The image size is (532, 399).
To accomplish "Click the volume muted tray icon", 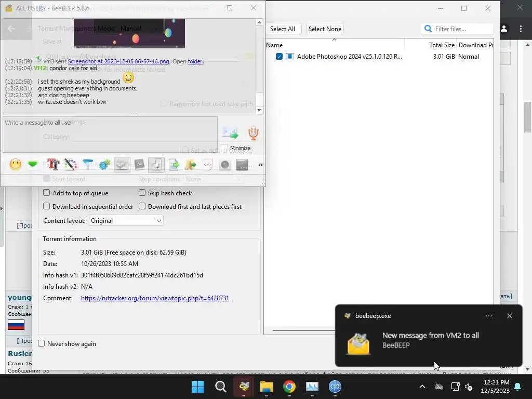I will pos(469,387).
